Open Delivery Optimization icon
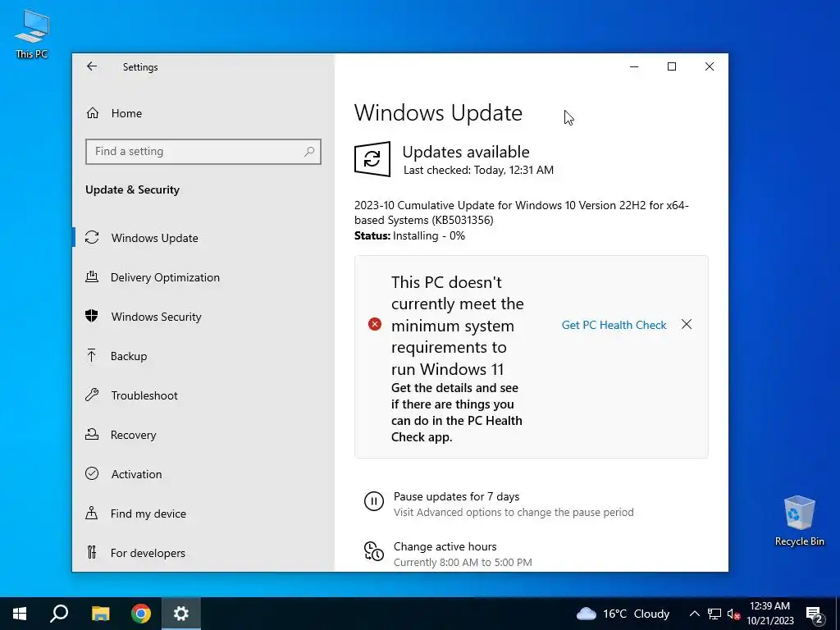This screenshot has width=840, height=630. click(92, 277)
